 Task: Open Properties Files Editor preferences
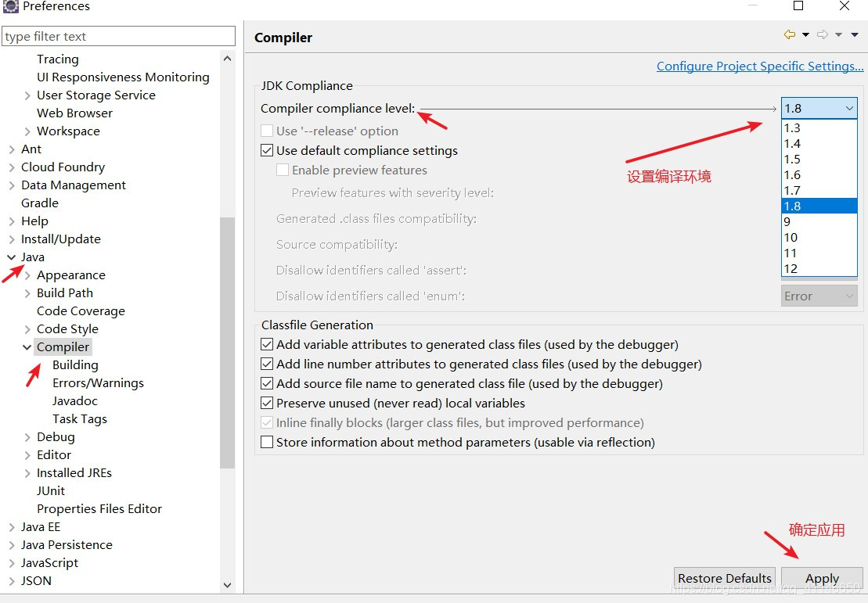(99, 509)
